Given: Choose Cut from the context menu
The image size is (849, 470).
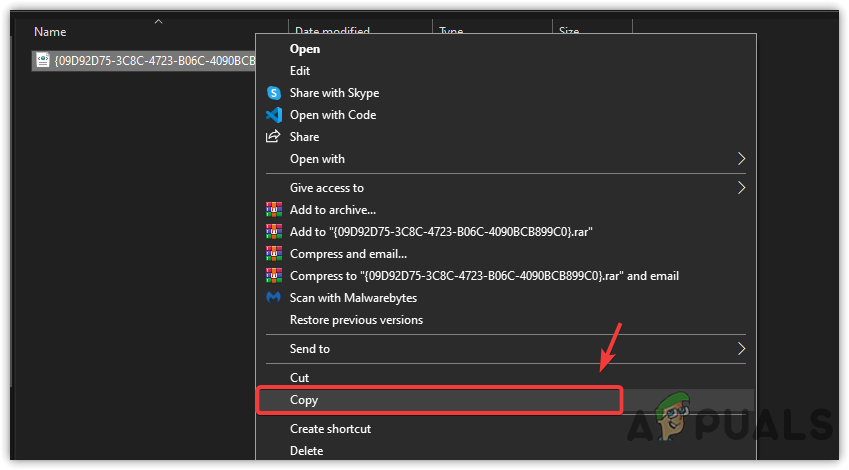Looking at the screenshot, I should point(299,378).
